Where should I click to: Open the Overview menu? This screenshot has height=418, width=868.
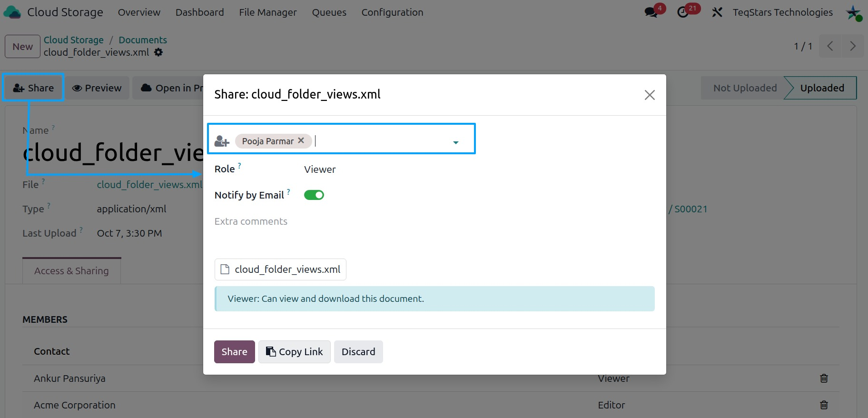(139, 12)
